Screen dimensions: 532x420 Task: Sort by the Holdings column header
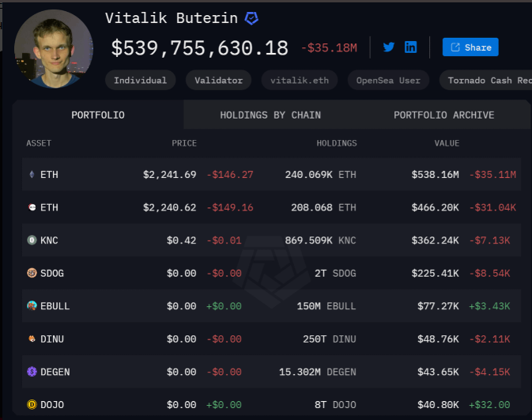point(337,143)
